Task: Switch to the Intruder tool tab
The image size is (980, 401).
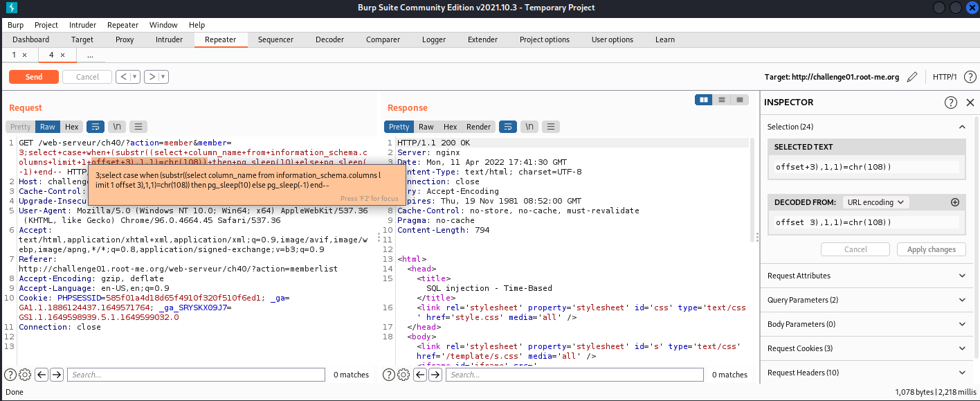Action: click(x=169, y=39)
